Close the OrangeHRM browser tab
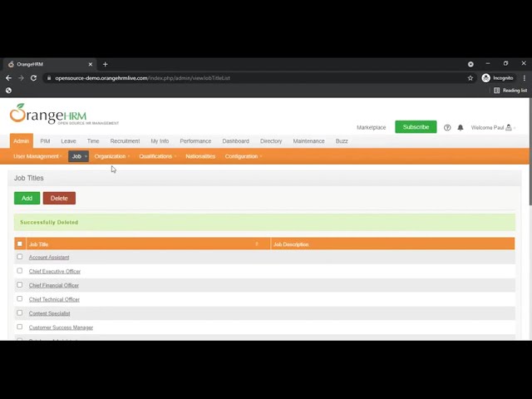 tap(91, 64)
